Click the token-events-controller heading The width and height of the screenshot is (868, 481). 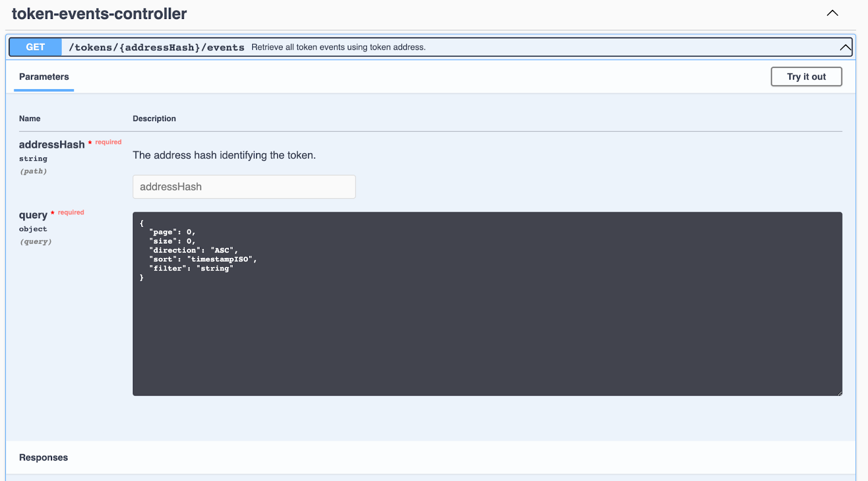99,14
